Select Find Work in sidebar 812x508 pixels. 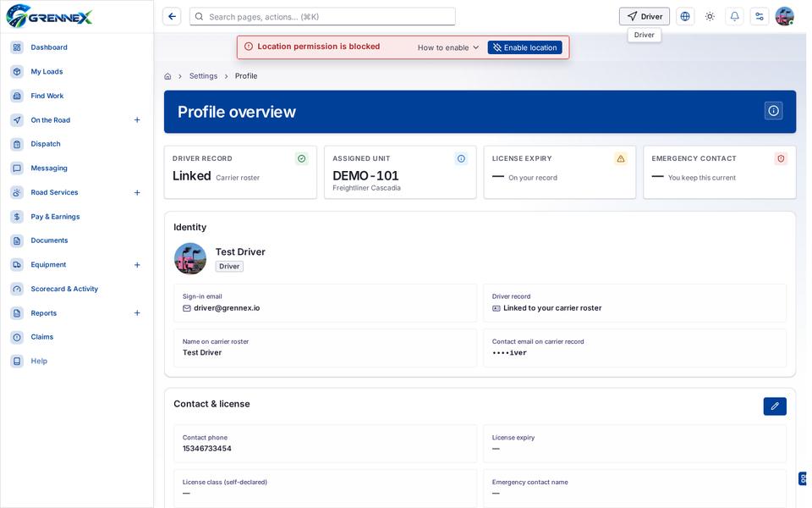pyautogui.click(x=47, y=96)
